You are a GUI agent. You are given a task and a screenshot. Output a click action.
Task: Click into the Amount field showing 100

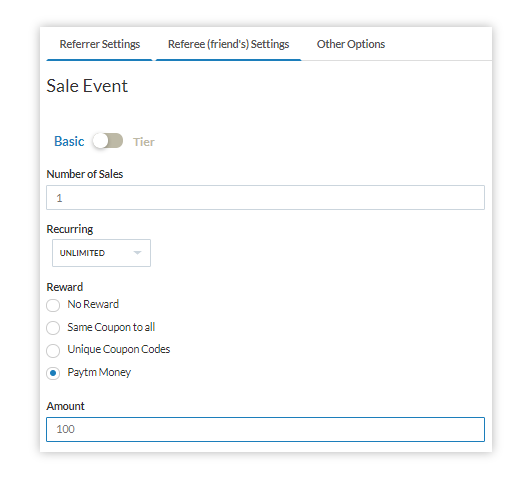tap(265, 429)
